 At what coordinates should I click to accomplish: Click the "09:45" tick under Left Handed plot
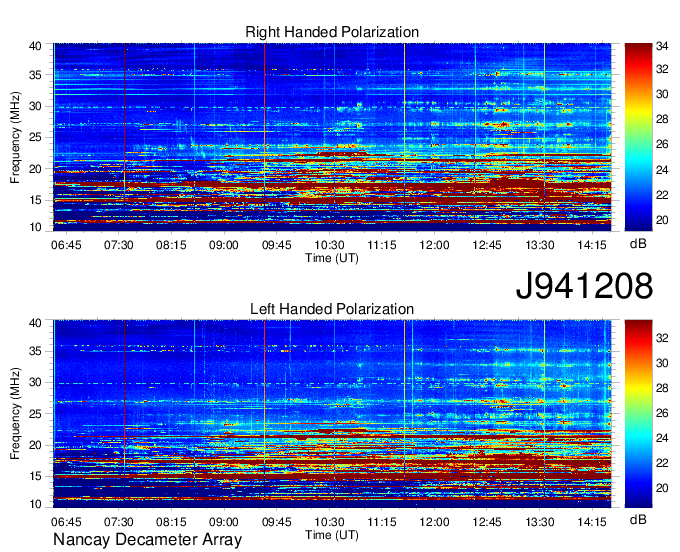(277, 522)
